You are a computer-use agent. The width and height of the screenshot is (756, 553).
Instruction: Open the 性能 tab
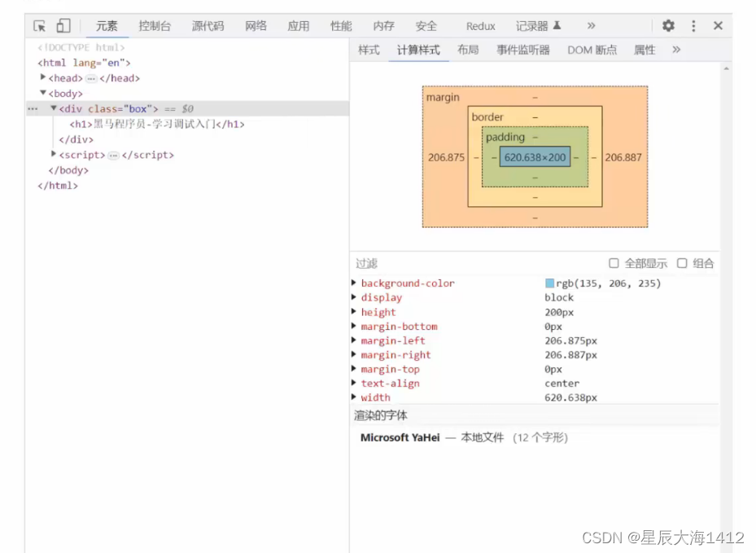tap(341, 26)
